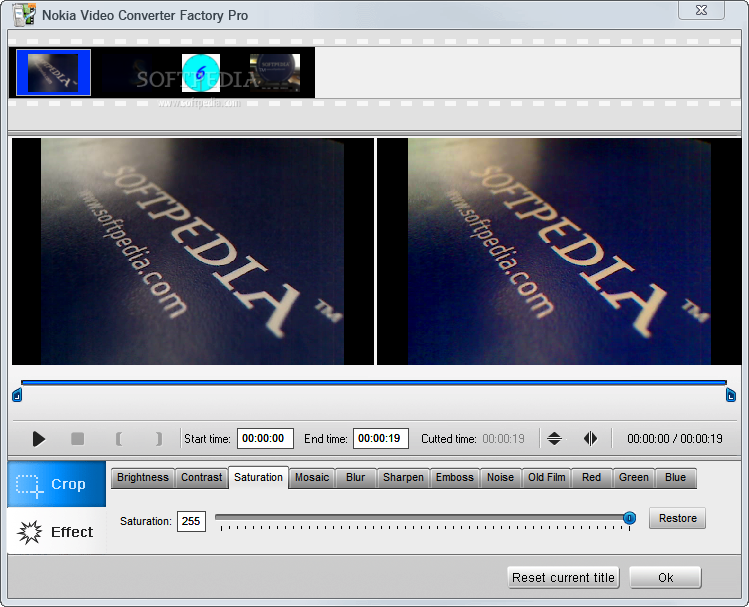Flip video vertically icon
This screenshot has height=607, width=749.
pyautogui.click(x=554, y=438)
